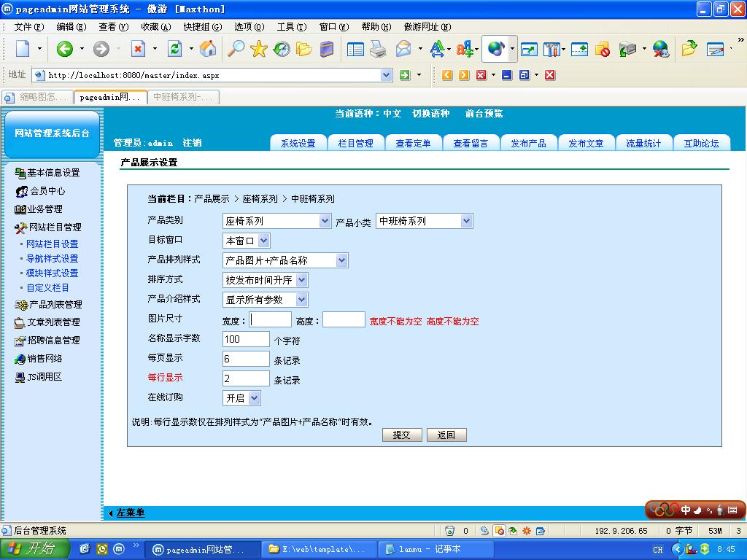Click the History clock icon

[282, 49]
